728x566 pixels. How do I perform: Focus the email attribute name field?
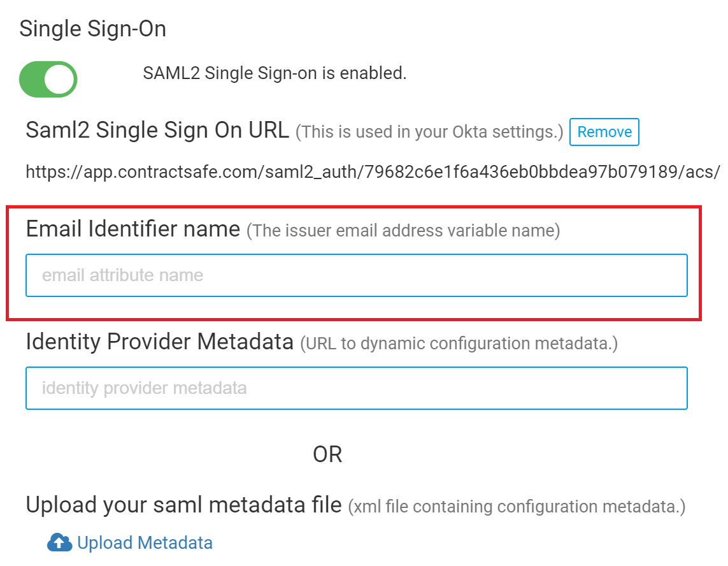coord(357,275)
